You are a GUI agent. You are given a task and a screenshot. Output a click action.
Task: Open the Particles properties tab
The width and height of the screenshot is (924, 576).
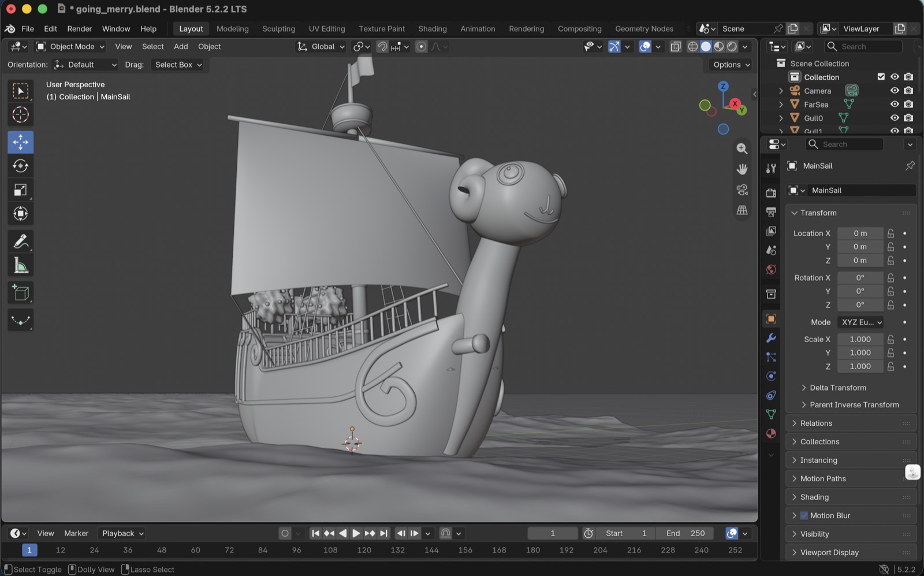771,357
